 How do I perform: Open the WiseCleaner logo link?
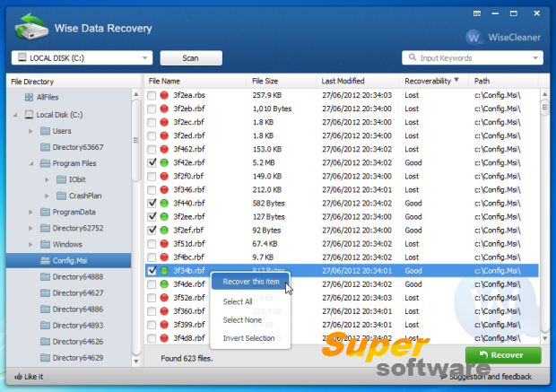click(503, 38)
